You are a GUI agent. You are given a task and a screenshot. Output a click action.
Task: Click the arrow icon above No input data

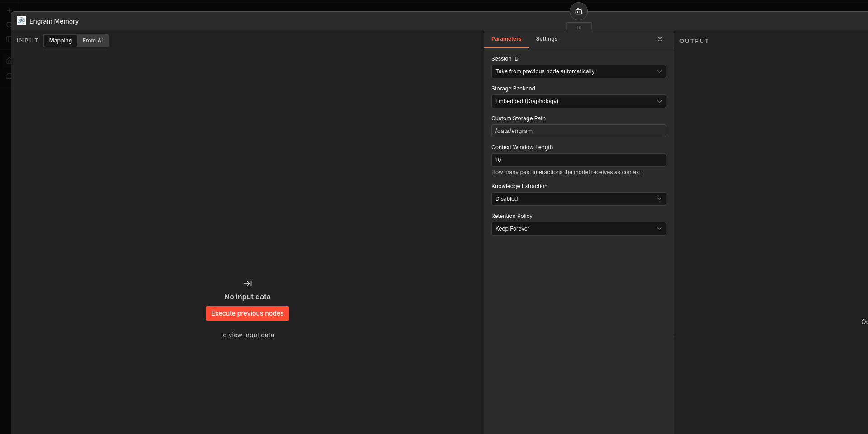(248, 283)
